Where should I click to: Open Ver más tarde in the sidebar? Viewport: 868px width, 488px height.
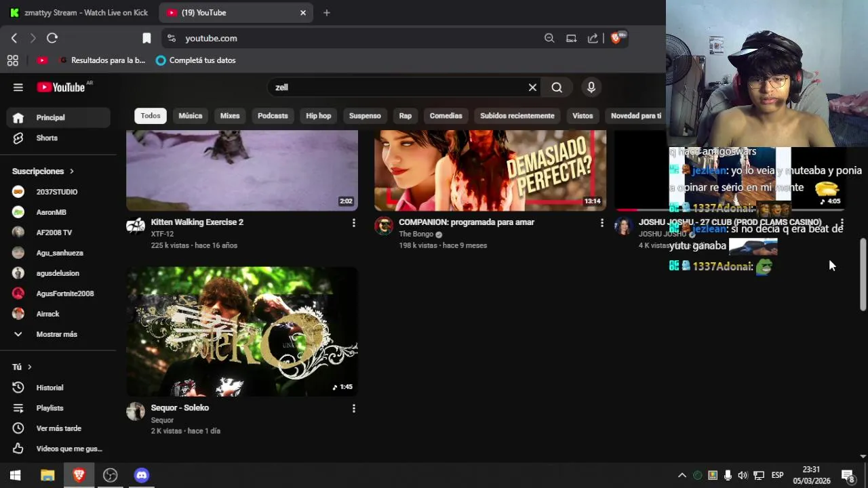pyautogui.click(x=58, y=428)
